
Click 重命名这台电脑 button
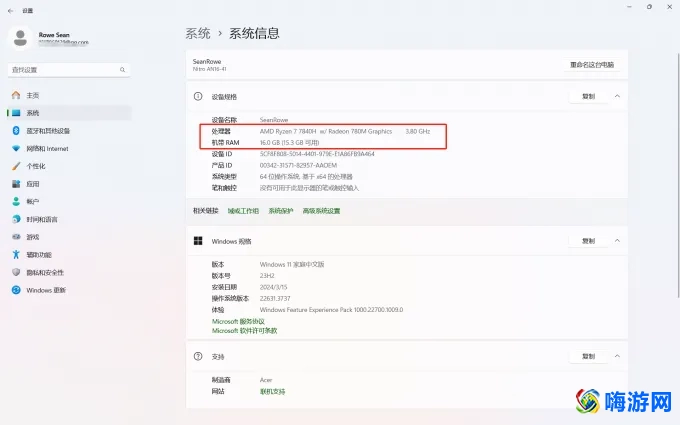[592, 65]
